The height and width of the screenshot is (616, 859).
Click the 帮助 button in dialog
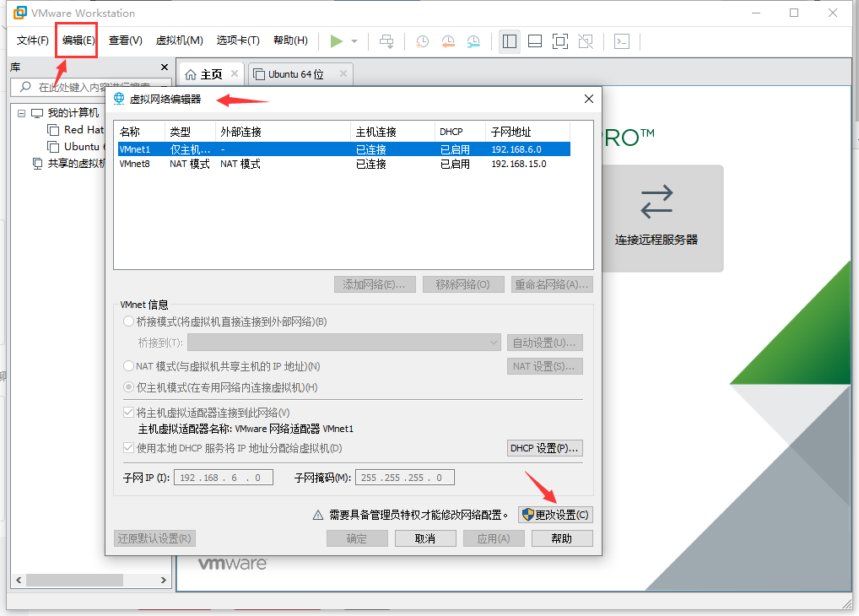(562, 538)
